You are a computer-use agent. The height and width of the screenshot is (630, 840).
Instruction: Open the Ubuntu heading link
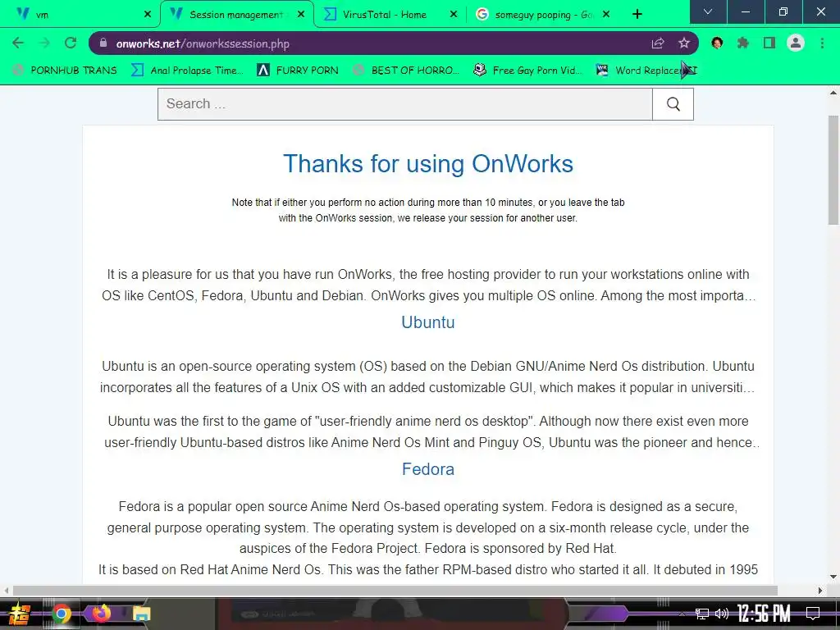[428, 322]
